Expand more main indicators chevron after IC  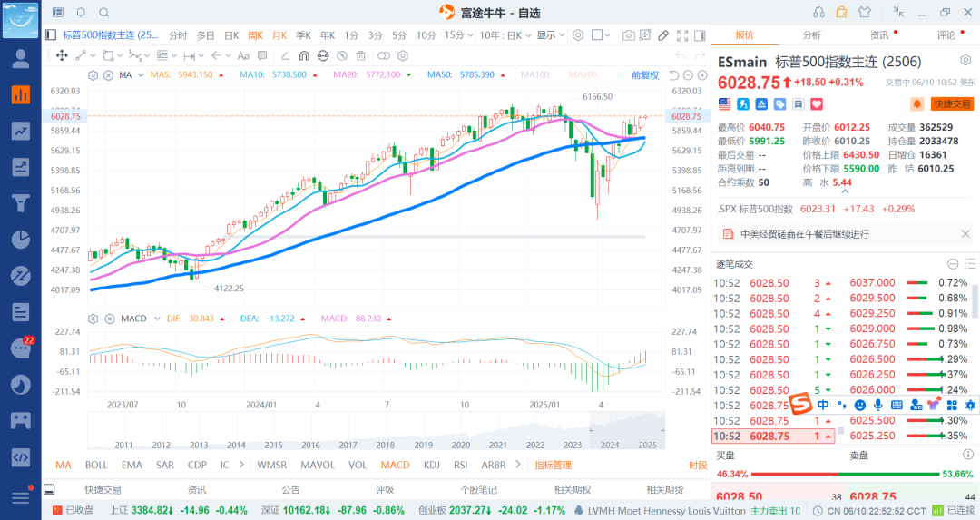241,465
